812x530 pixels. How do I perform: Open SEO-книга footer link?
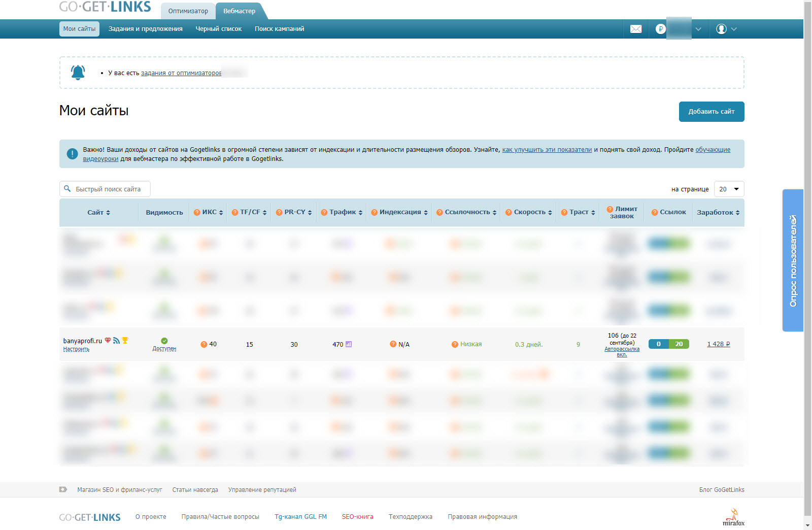coord(358,517)
